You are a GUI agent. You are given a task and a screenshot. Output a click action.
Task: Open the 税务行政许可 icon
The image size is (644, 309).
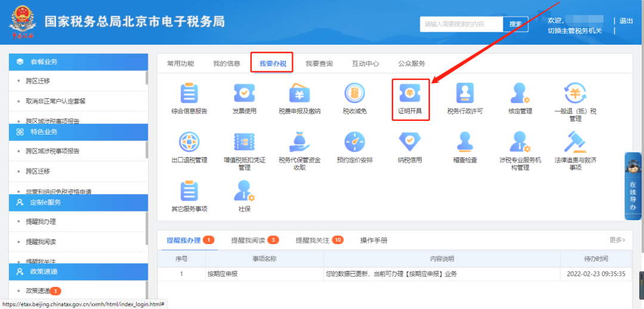click(465, 93)
